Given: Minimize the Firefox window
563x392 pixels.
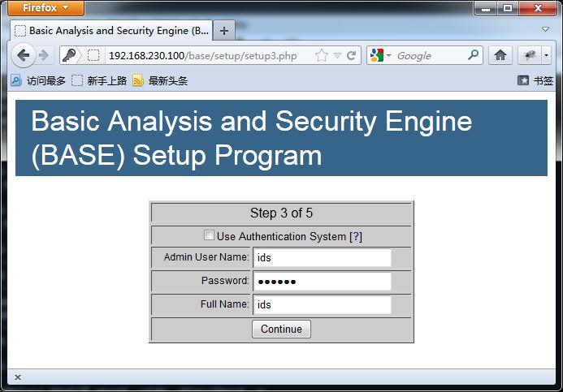Looking at the screenshot, I should [486, 8].
